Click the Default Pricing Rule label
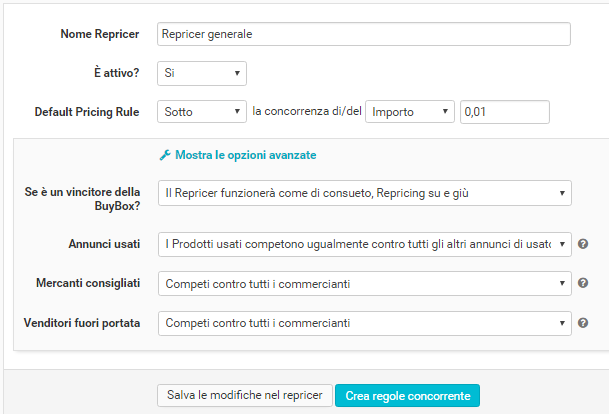 87,112
